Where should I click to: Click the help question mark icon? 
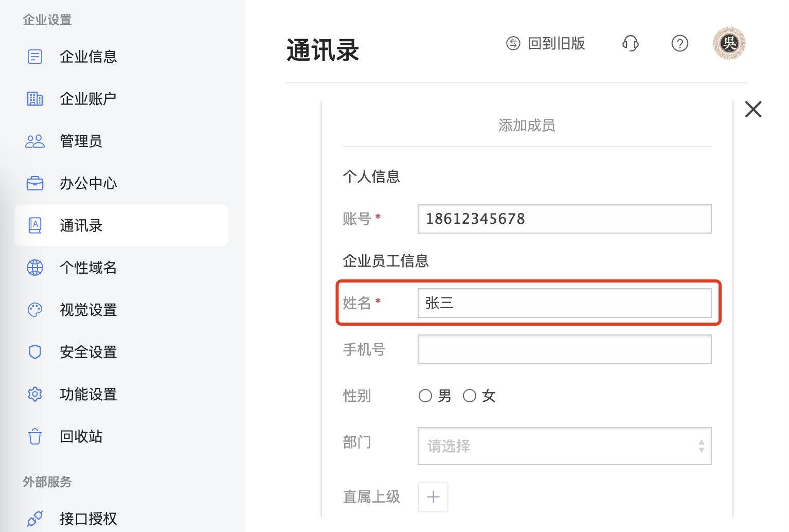680,44
